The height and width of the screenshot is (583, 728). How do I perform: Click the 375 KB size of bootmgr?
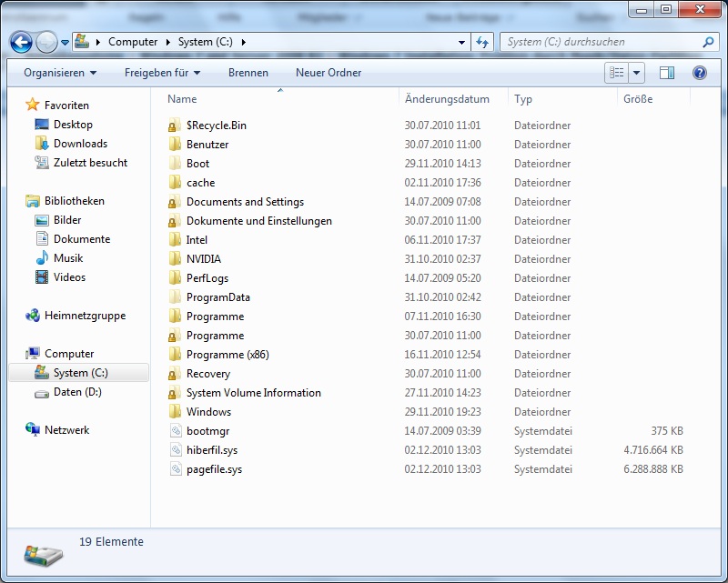667,431
